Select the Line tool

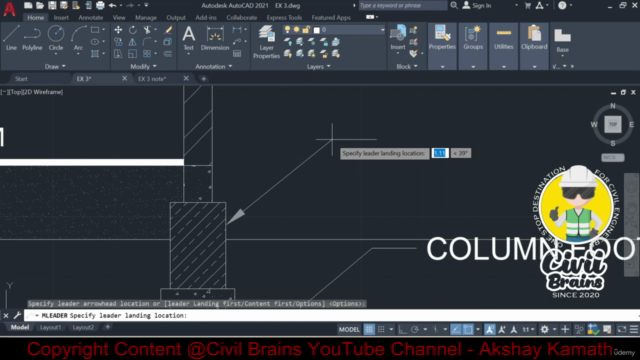(x=11, y=38)
